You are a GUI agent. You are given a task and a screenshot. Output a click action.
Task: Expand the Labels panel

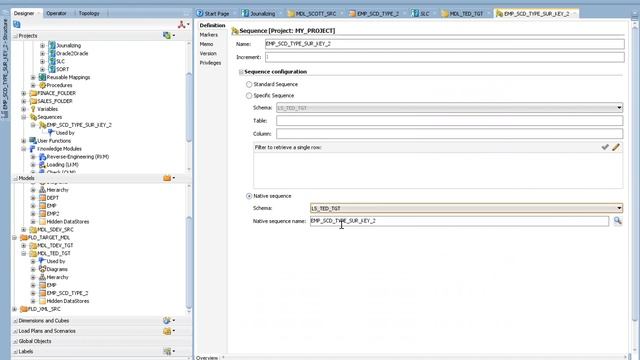click(x=15, y=351)
